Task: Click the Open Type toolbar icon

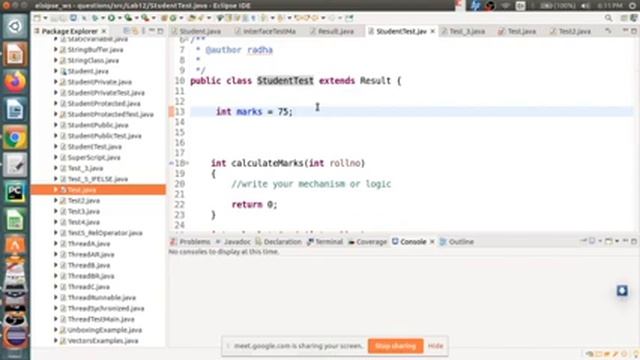Action: (192, 18)
